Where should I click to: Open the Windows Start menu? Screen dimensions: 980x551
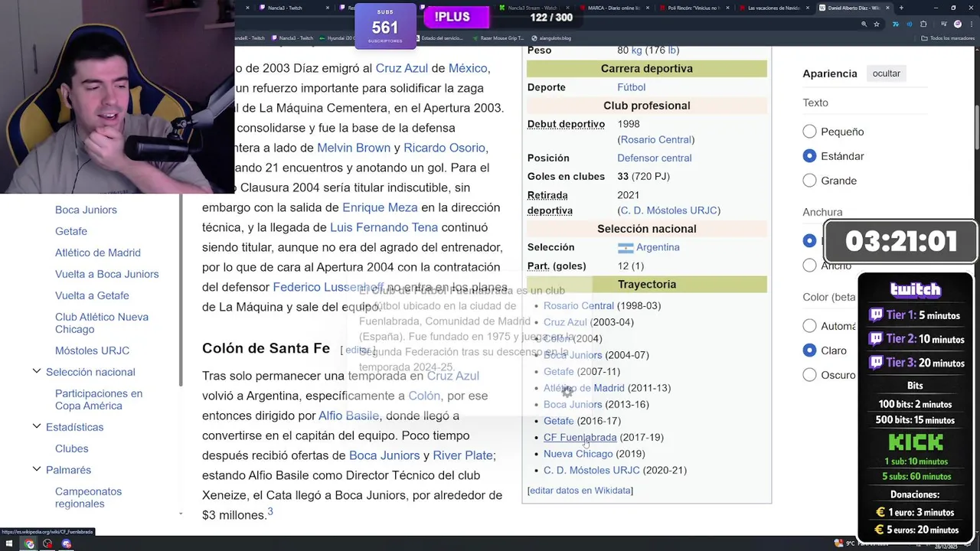pos(11,544)
